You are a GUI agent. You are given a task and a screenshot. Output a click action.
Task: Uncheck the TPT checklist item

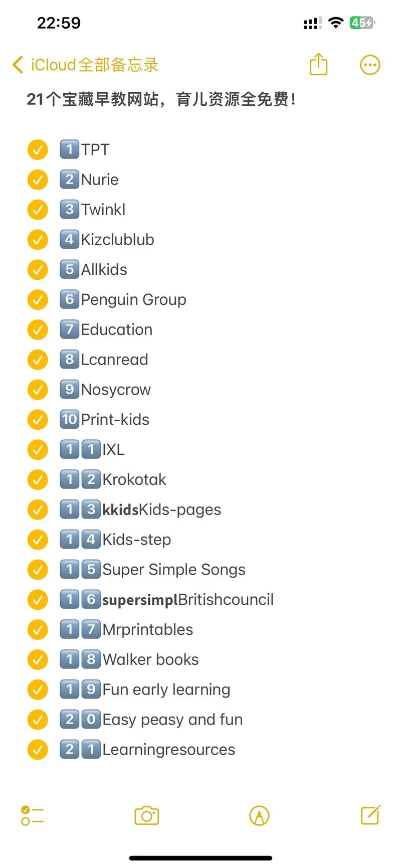pos(38,149)
